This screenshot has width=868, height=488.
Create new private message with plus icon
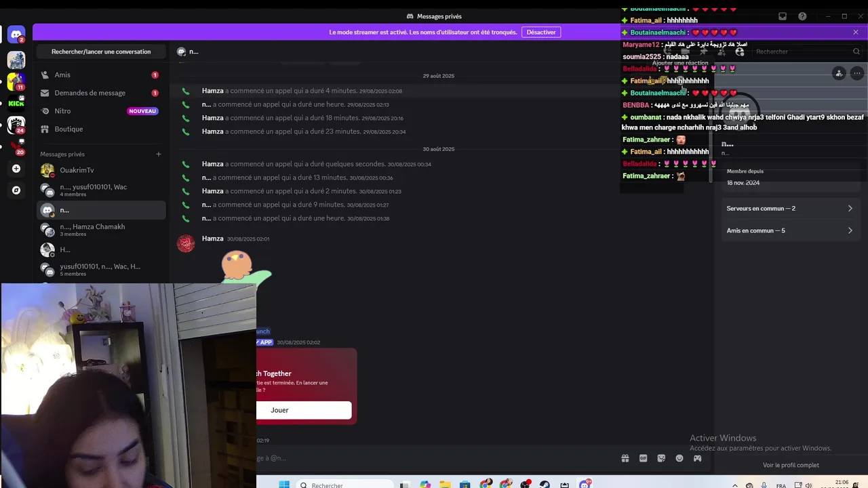point(159,154)
